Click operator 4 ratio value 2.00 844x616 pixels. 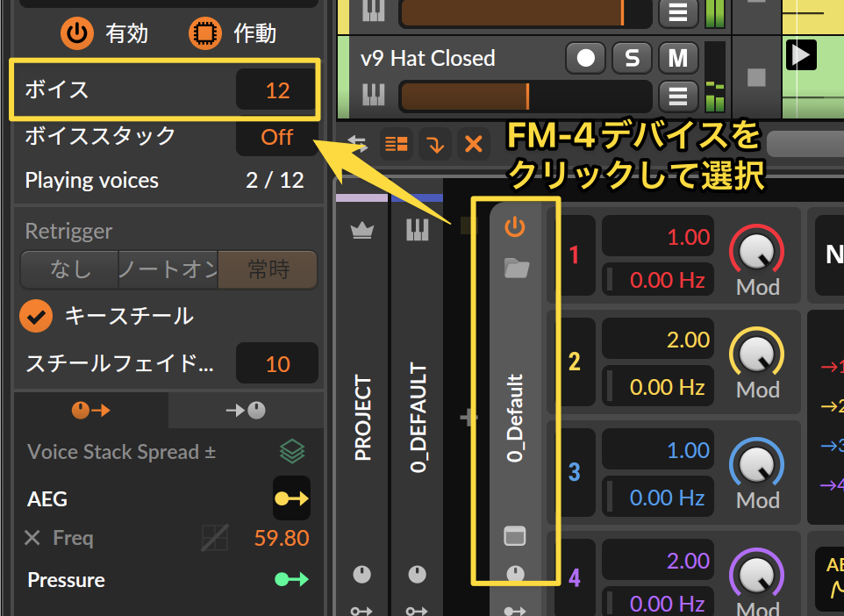658,561
